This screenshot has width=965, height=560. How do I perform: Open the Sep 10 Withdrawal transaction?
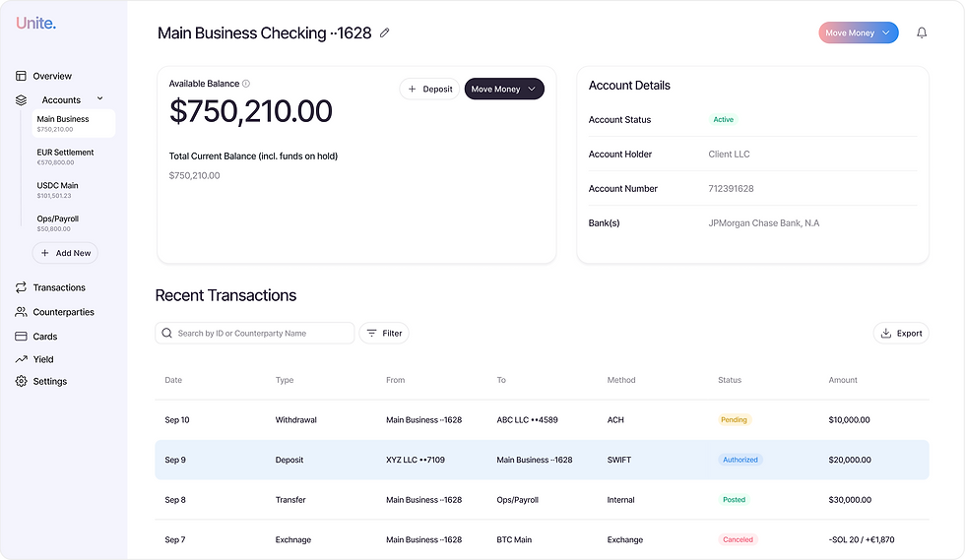[x=543, y=419]
